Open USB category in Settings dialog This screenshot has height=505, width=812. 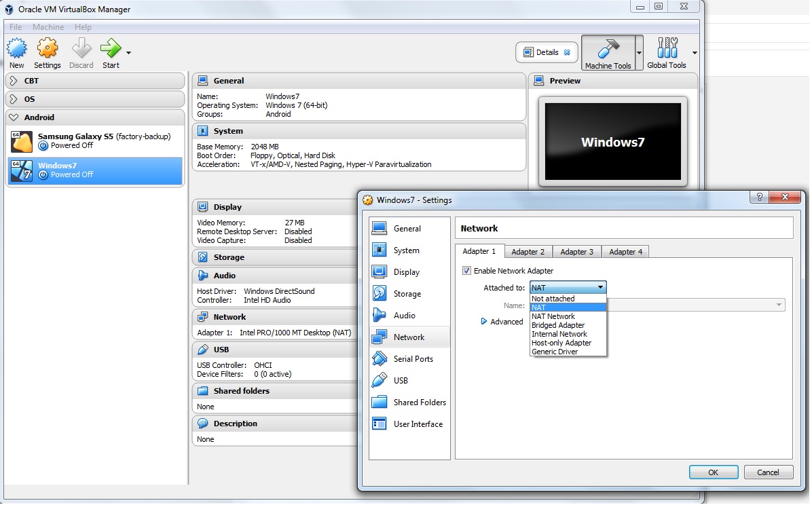click(409, 381)
